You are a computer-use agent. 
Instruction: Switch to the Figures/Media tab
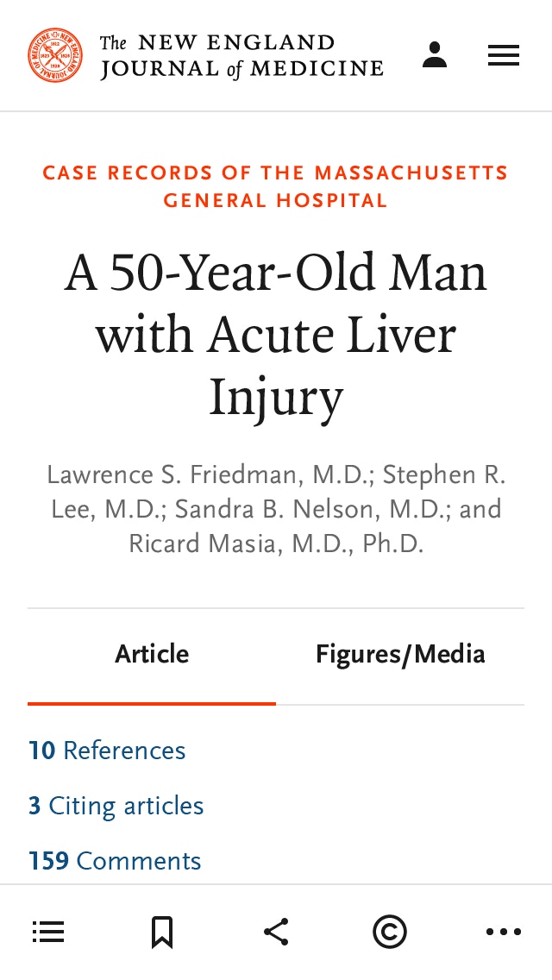click(x=400, y=654)
